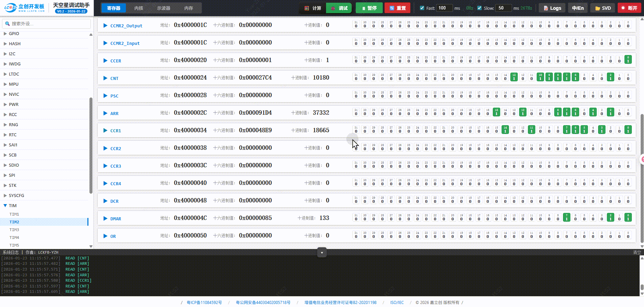Expand the GPIO peripheral group

[x=5, y=34]
